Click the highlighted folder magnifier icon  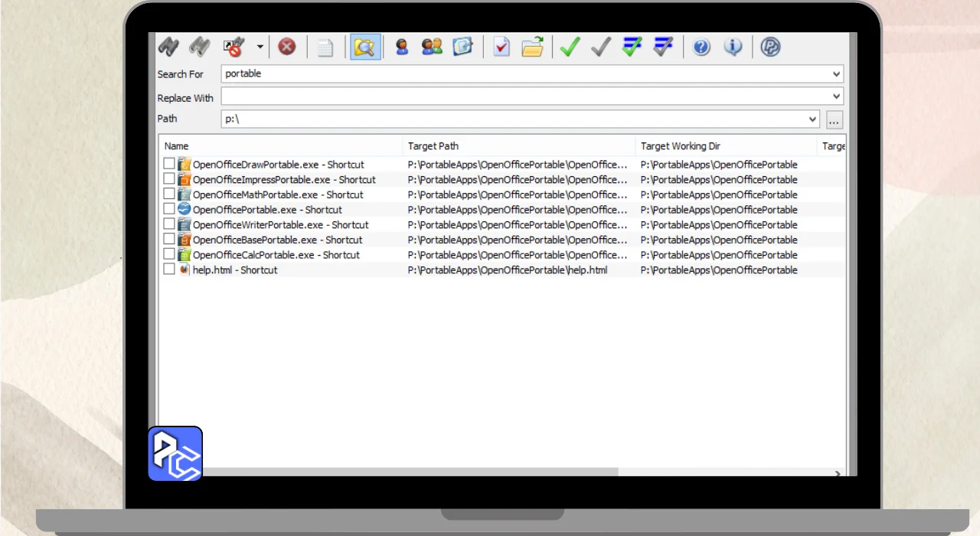[365, 47]
